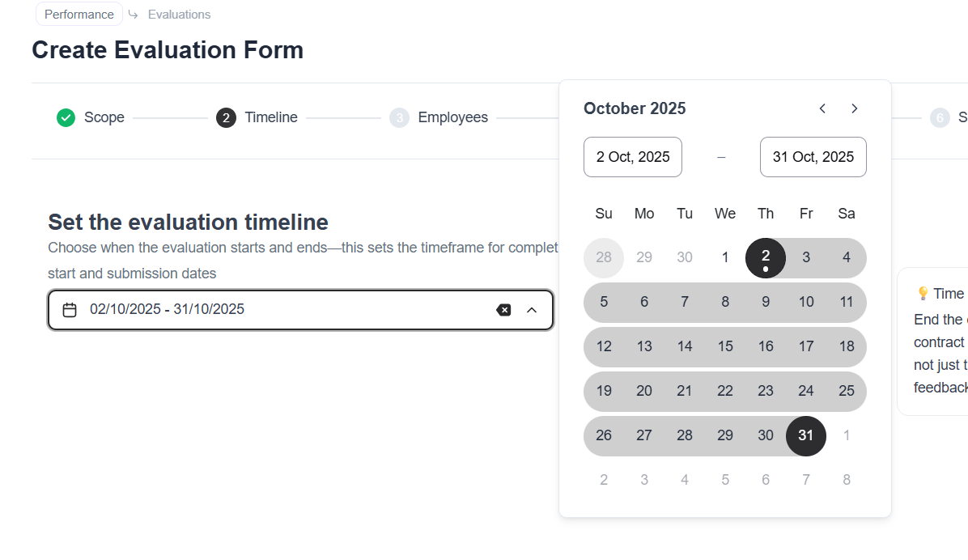Go to previous month in calendar

pos(822,108)
